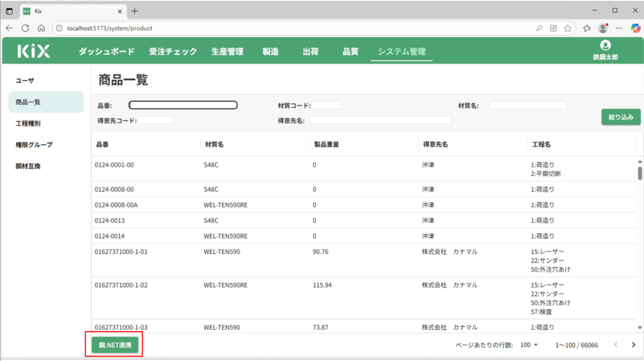644x361 pixels.
Task: Go to the next page of products
Action: pos(633,345)
